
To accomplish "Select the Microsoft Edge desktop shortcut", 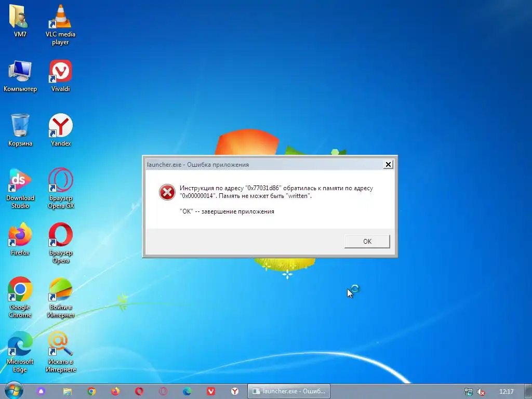I will point(20,352).
